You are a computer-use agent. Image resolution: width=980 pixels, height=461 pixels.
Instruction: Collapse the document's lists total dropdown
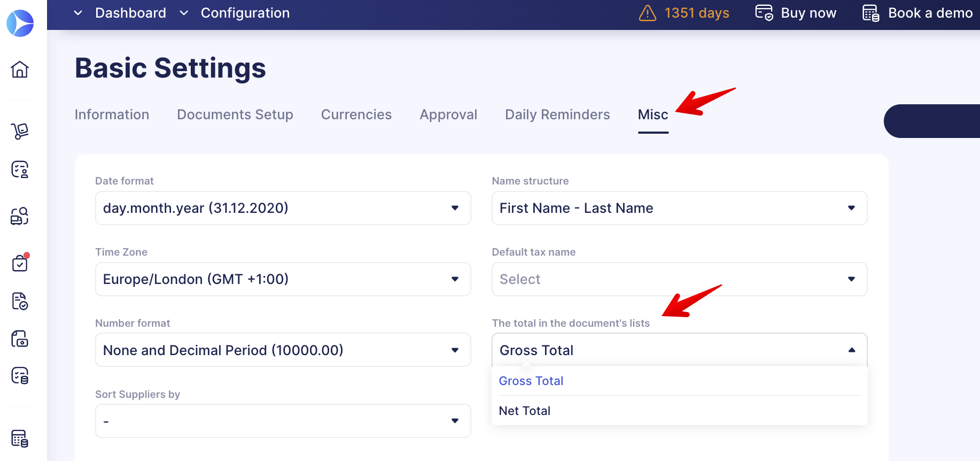click(x=679, y=350)
